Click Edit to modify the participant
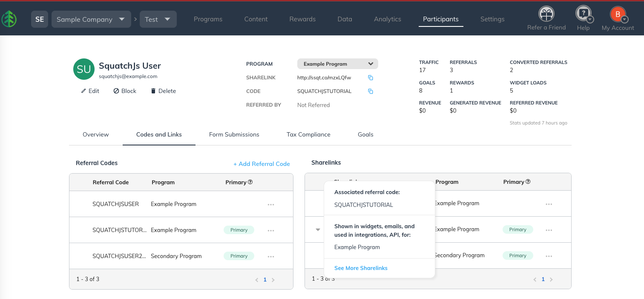 [x=90, y=91]
